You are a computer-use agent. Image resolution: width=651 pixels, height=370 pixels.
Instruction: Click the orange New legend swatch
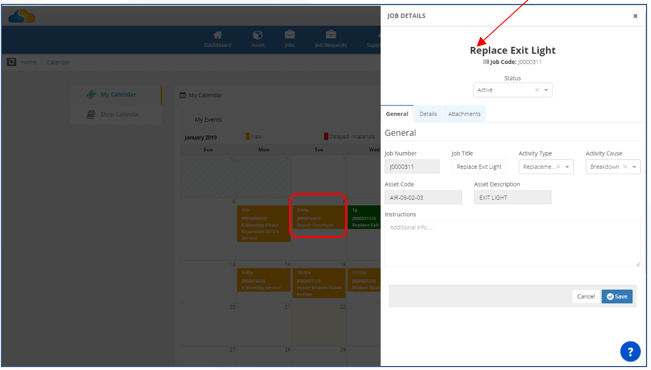(x=247, y=136)
